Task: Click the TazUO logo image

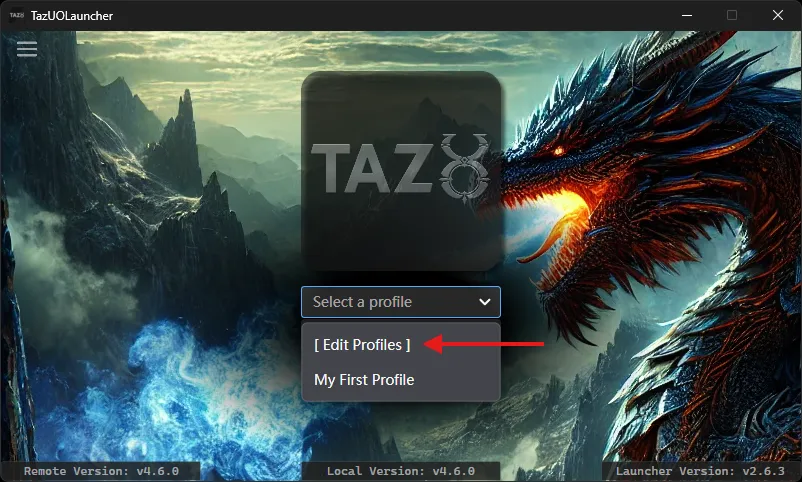Action: click(x=401, y=171)
